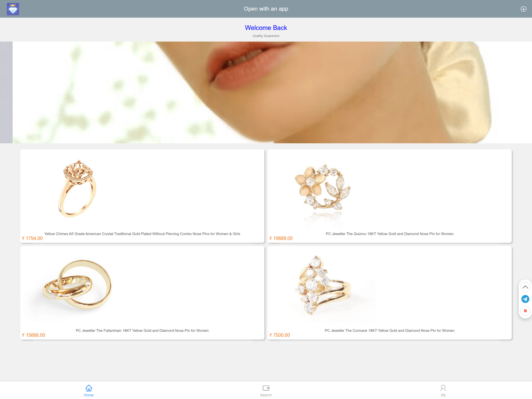Click the PC Jeweller The Quizmu title

pyautogui.click(x=390, y=234)
